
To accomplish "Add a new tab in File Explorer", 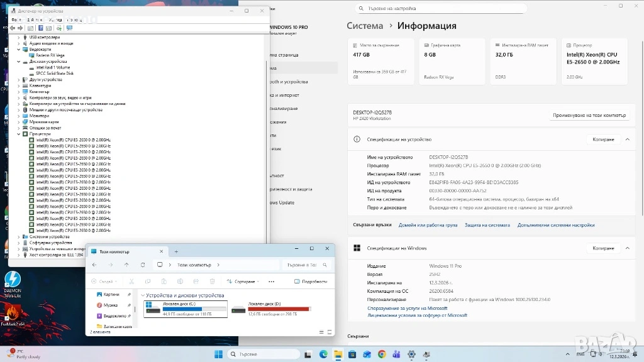I will pyautogui.click(x=176, y=251).
